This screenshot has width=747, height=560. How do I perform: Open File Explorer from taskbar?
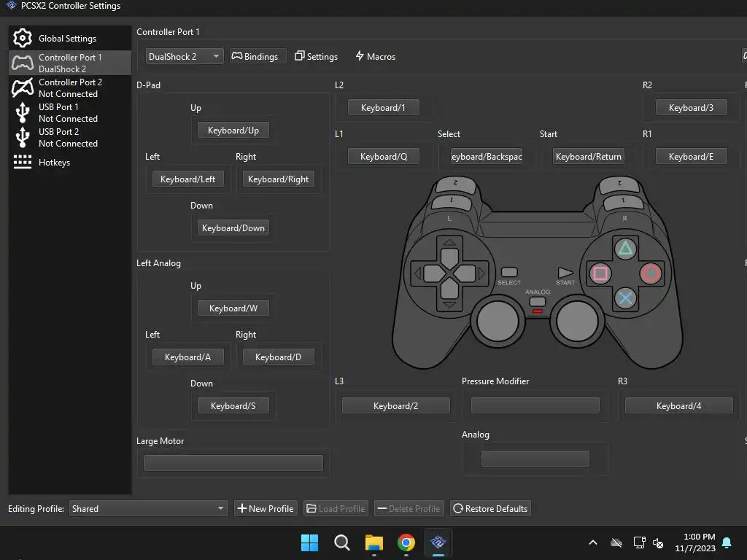click(x=374, y=542)
